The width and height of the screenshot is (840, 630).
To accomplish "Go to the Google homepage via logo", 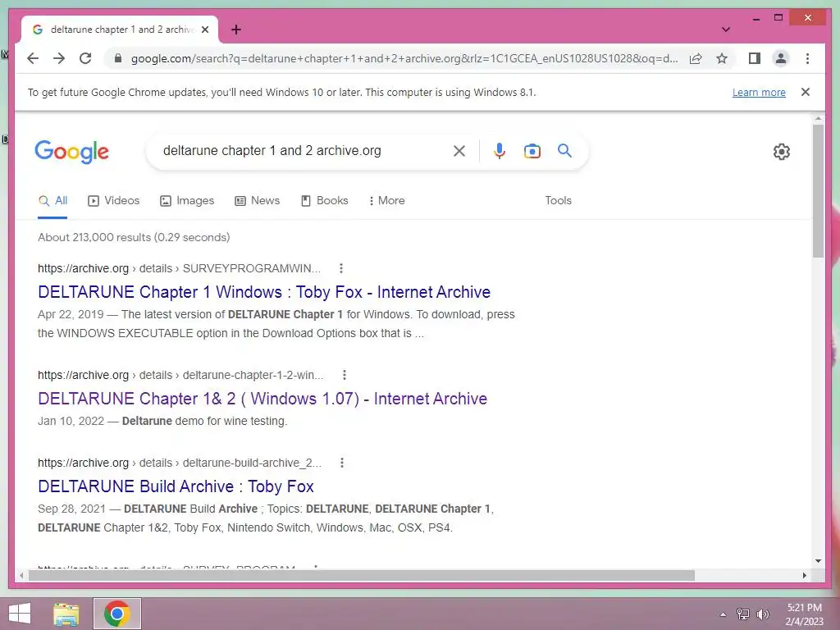I will point(72,152).
